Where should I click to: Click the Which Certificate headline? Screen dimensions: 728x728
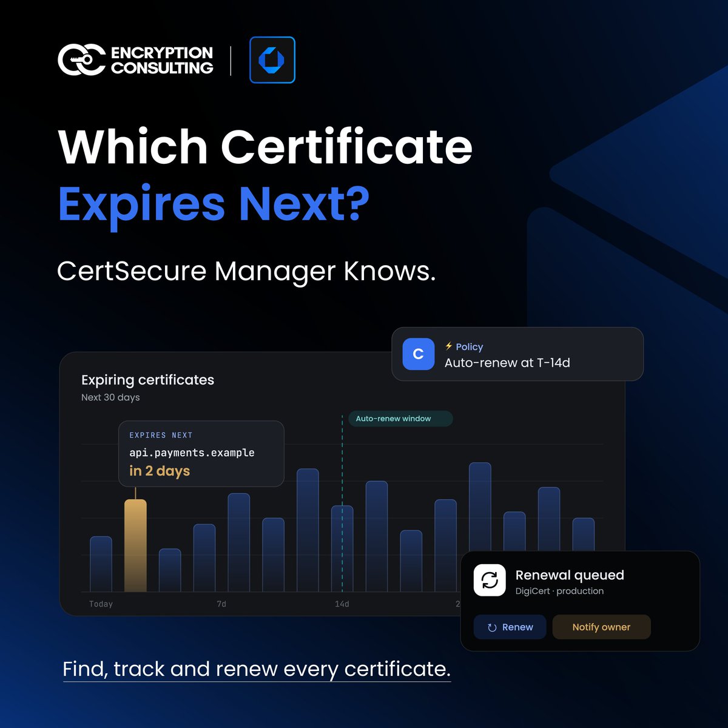coord(265,147)
